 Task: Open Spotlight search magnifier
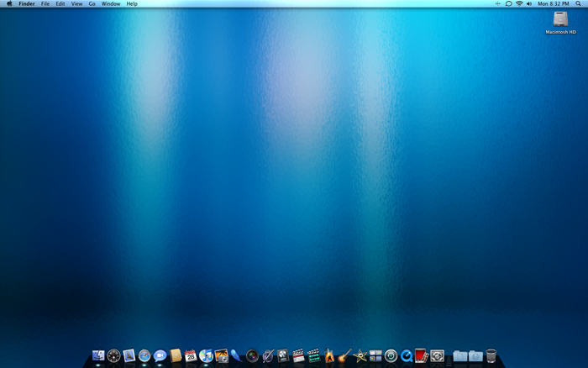(578, 3)
